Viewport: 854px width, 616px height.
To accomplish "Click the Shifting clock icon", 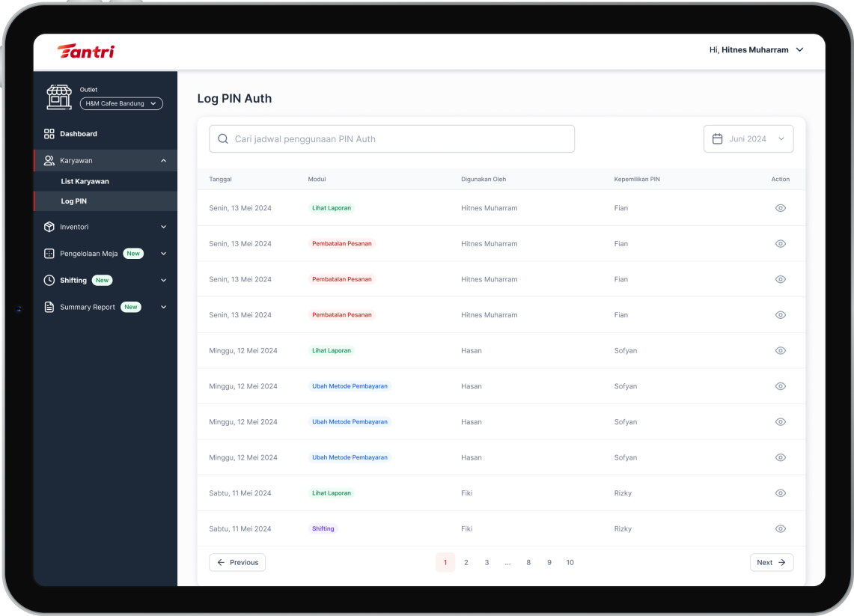I will [x=49, y=280].
